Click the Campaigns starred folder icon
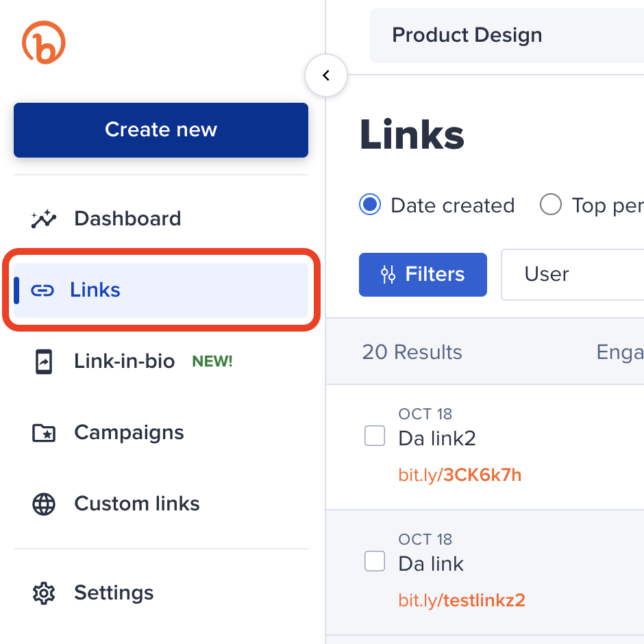The height and width of the screenshot is (644, 644). (x=44, y=433)
